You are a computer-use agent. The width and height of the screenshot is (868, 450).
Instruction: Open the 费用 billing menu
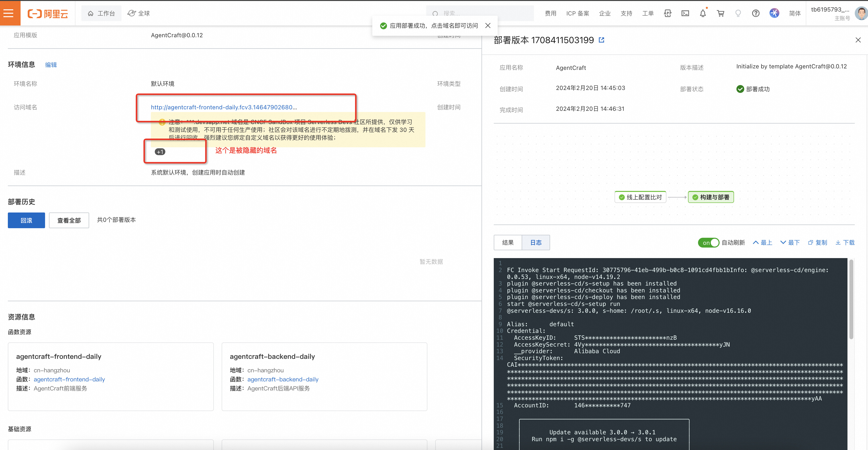coord(551,13)
